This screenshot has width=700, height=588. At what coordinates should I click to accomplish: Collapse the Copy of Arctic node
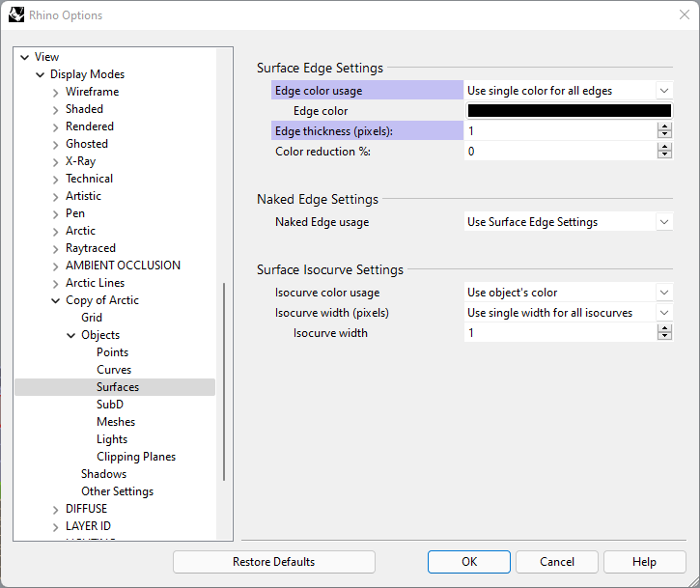click(55, 300)
